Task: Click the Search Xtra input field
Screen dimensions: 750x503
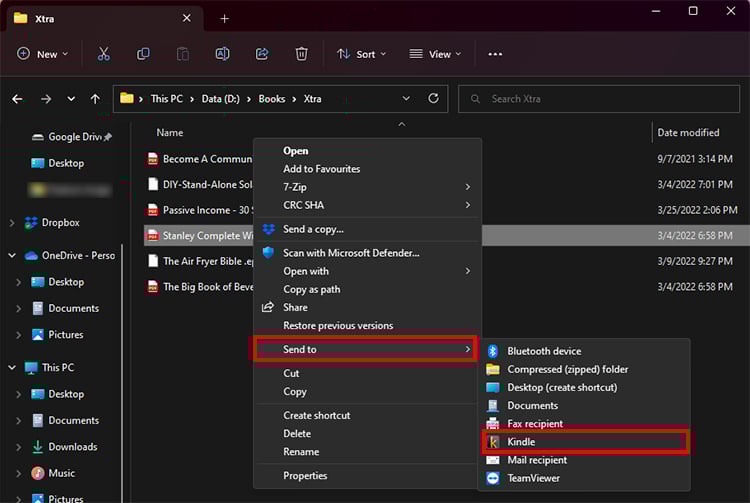Action: click(x=600, y=99)
